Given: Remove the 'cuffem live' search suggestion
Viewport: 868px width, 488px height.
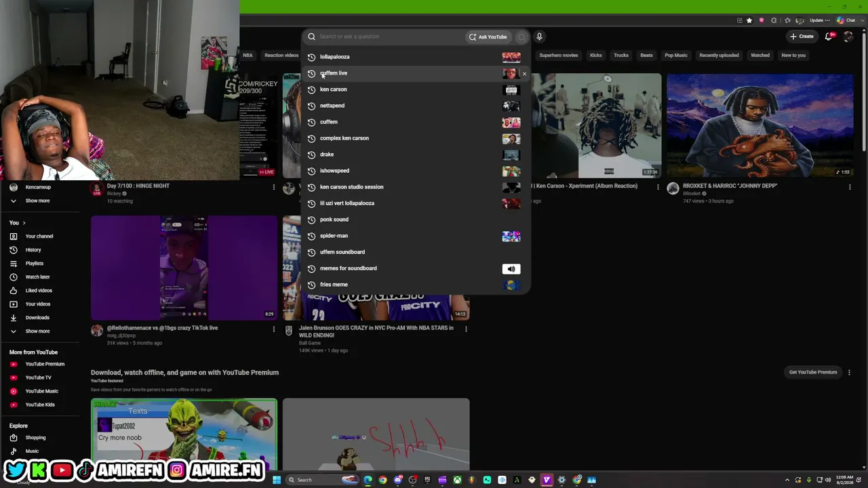Looking at the screenshot, I should [x=524, y=73].
